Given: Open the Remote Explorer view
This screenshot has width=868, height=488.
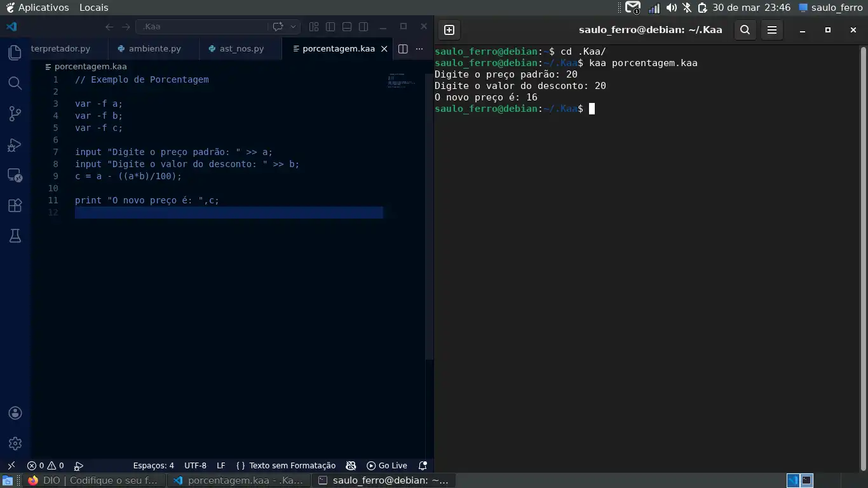Looking at the screenshot, I should coord(15,175).
